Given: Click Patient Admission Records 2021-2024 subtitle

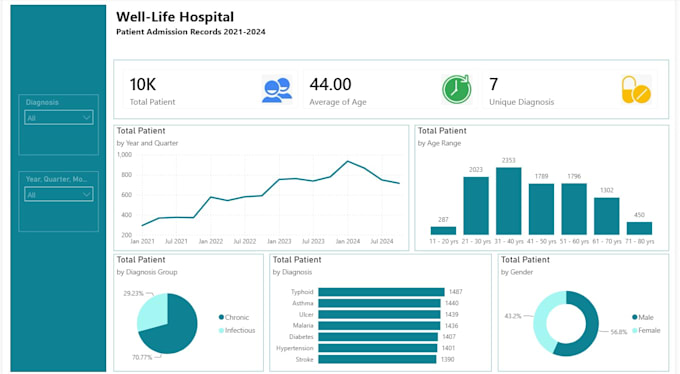Looking at the screenshot, I should click(x=191, y=32).
